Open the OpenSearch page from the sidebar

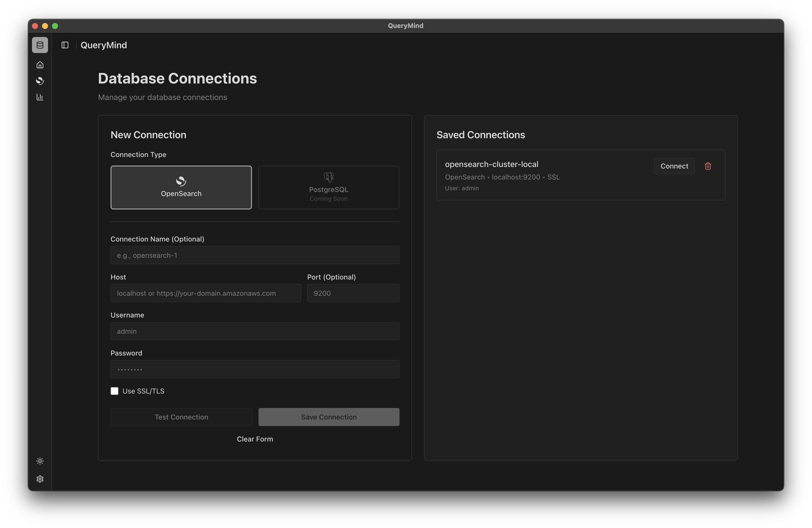click(40, 81)
